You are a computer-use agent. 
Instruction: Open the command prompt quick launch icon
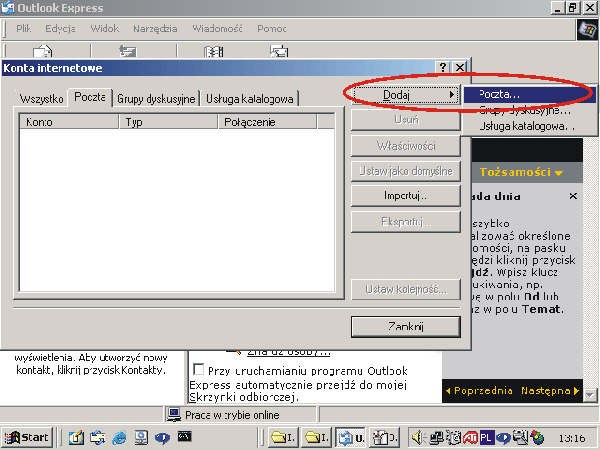pos(184,437)
